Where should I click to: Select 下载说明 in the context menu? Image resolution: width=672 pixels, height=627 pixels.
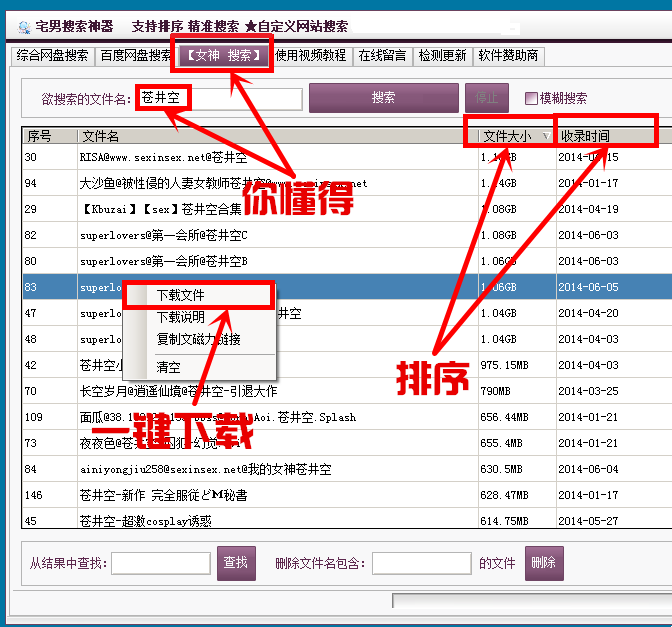181,317
